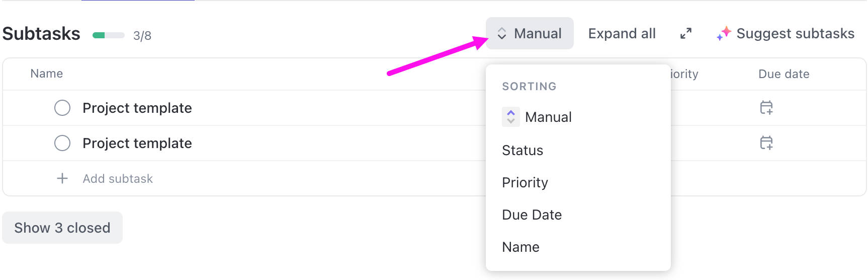Set due date for first Project template
This screenshot has width=868, height=280.
click(766, 108)
